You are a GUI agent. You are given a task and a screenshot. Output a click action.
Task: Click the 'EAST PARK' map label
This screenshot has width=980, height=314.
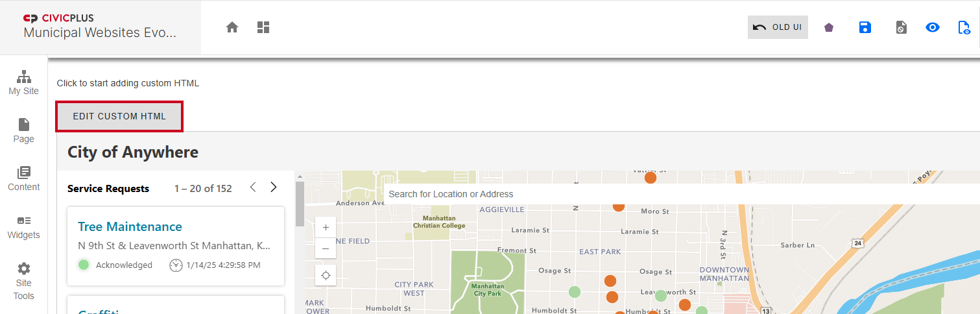coord(600,252)
